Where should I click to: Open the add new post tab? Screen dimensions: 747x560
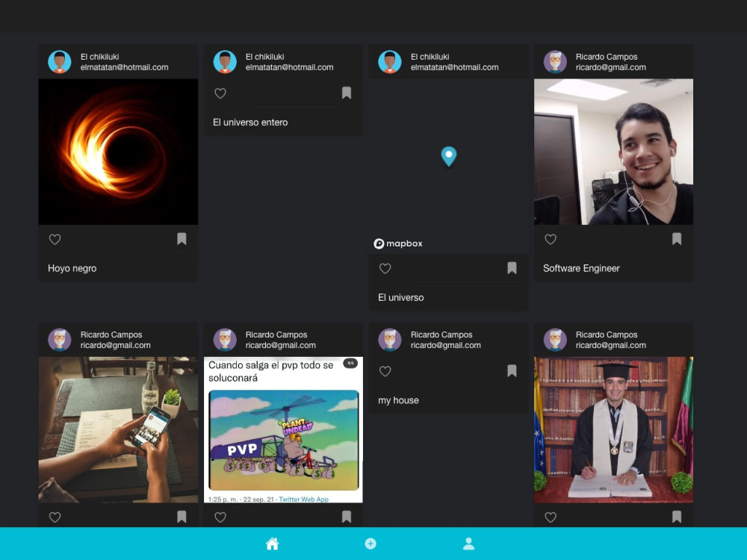coord(371,544)
